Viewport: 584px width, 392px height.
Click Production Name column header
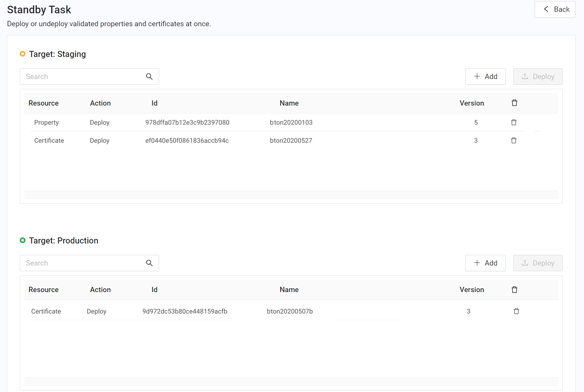289,290
